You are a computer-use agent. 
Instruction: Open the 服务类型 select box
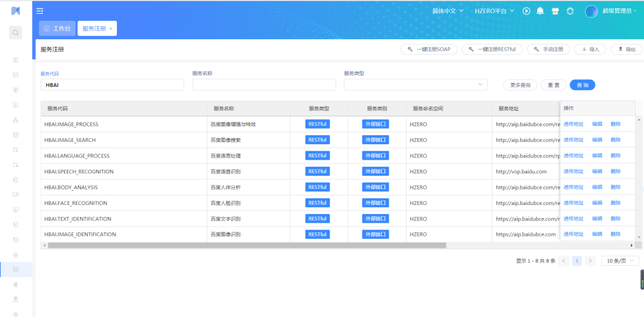(415, 85)
